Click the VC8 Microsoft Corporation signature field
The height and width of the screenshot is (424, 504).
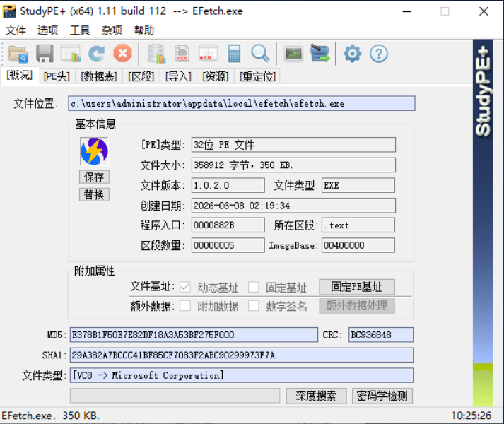coord(242,375)
